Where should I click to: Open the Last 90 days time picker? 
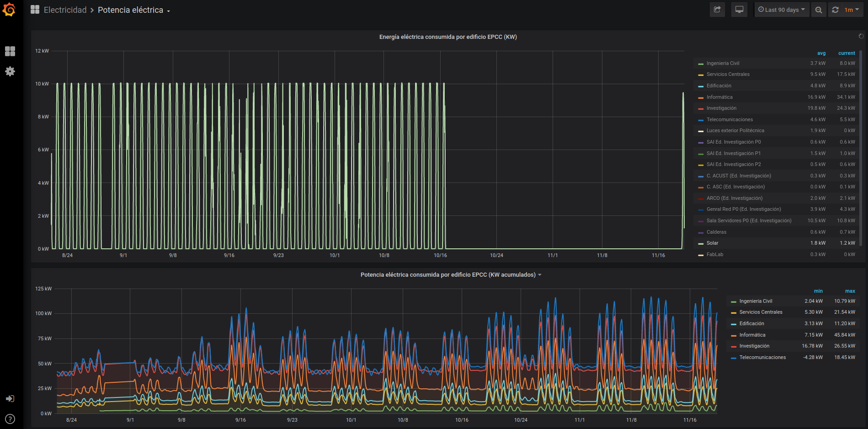click(x=782, y=10)
